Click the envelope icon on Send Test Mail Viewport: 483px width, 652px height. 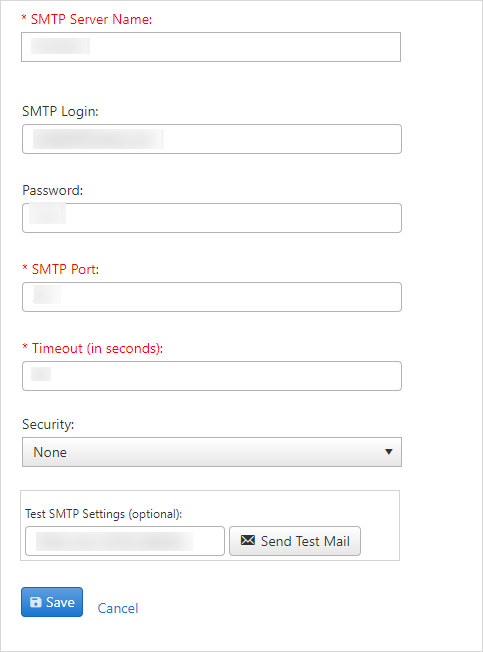point(248,540)
